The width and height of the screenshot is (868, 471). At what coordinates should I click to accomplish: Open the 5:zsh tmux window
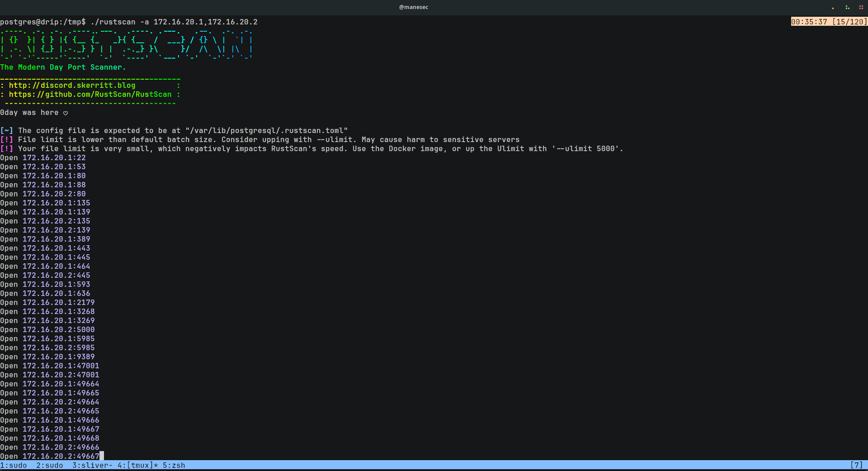174,465
